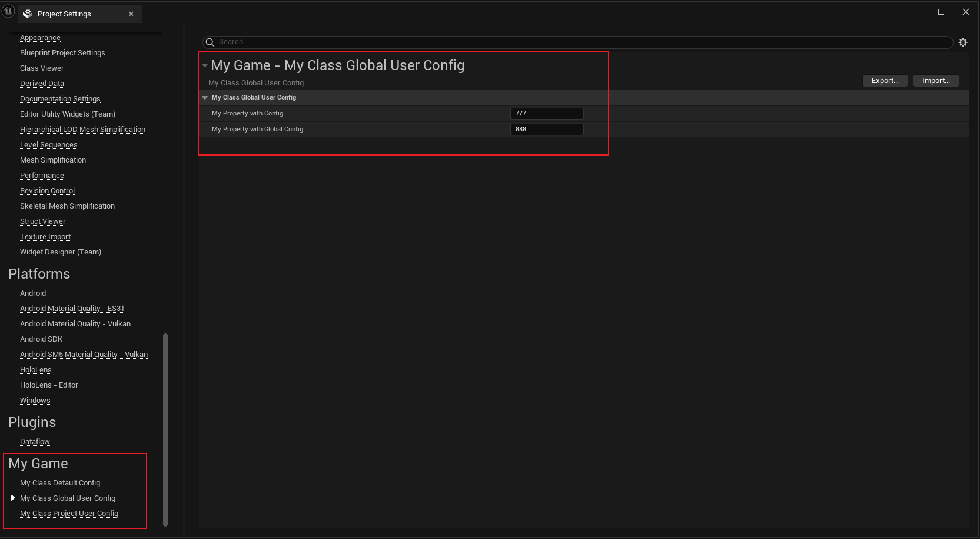
Task: Open Dataflow plugin settings
Action: [35, 442]
